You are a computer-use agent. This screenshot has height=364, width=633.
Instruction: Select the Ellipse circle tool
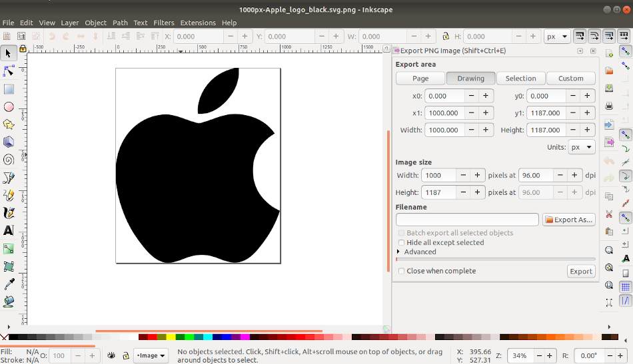point(9,107)
